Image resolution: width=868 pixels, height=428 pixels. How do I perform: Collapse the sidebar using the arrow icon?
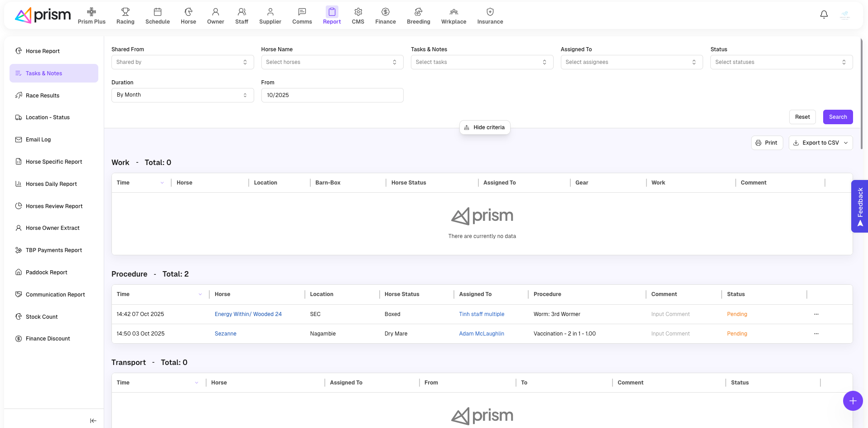click(x=93, y=421)
